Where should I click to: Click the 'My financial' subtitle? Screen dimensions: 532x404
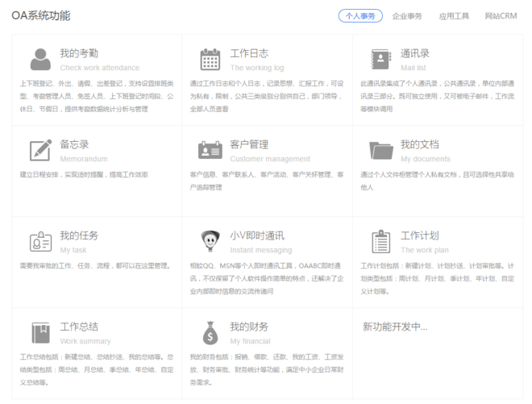250,341
